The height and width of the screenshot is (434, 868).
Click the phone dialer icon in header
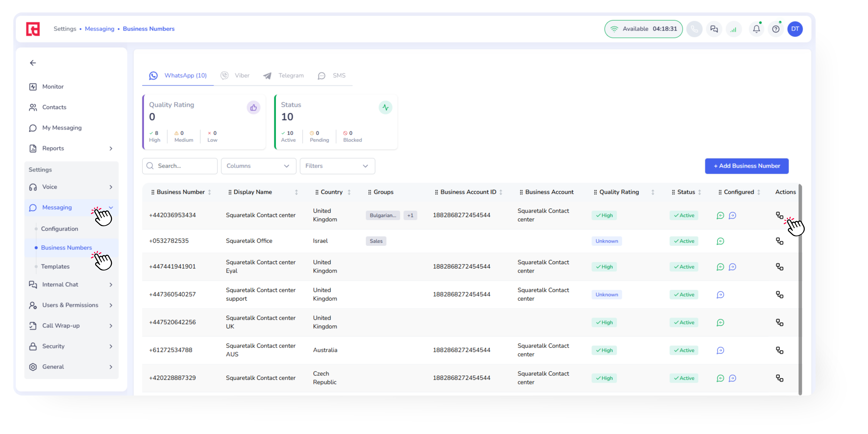click(x=694, y=29)
